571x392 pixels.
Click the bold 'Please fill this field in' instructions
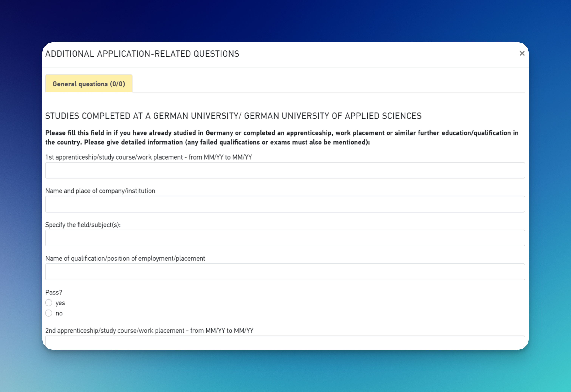[282, 138]
